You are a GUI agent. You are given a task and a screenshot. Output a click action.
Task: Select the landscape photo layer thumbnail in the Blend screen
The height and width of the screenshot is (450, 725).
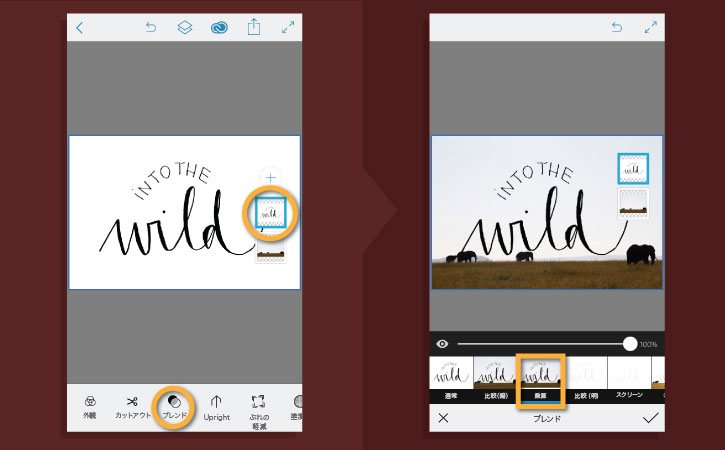point(633,203)
